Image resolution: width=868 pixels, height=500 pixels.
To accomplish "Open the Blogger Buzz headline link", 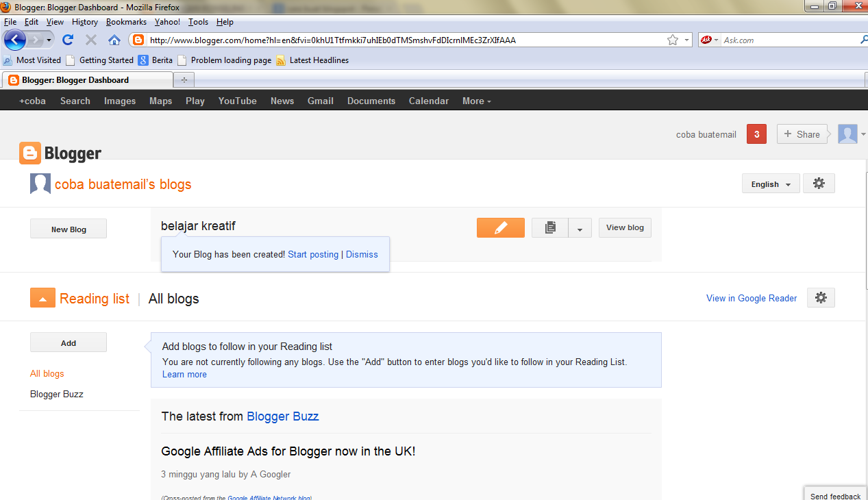I will [x=282, y=416].
